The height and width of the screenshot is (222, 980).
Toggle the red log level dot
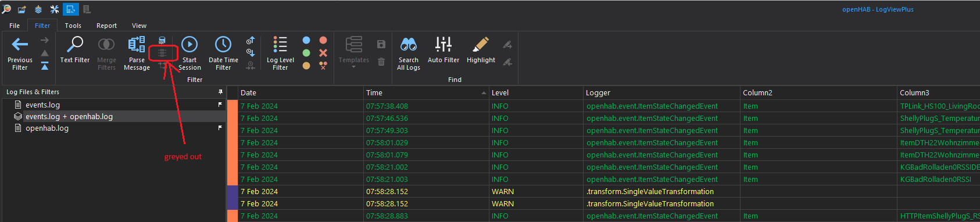323,40
